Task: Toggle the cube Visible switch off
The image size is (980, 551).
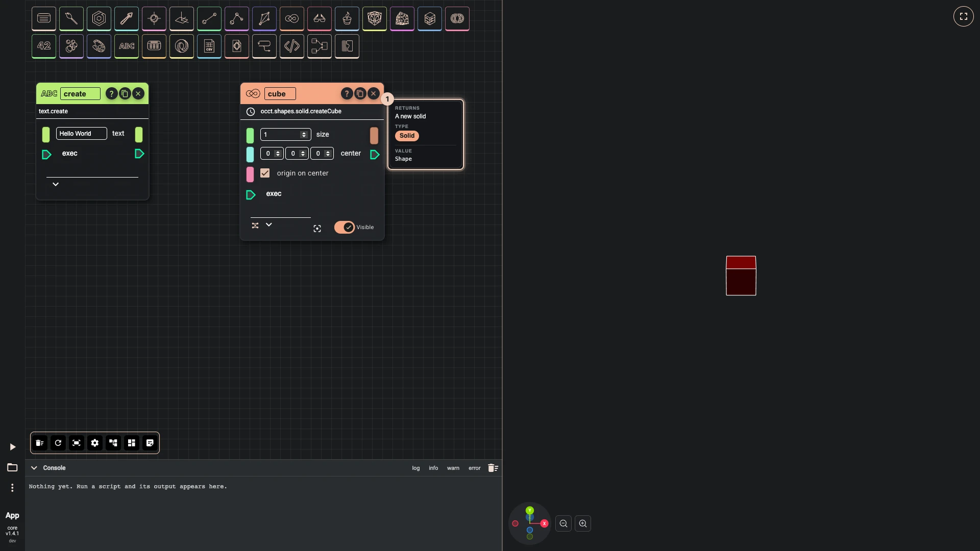Action: pyautogui.click(x=345, y=227)
